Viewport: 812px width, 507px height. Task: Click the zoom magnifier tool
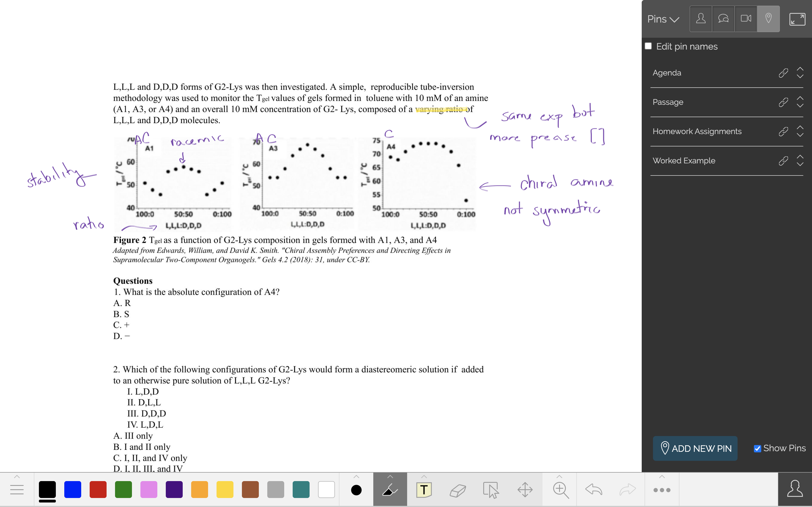[560, 490]
